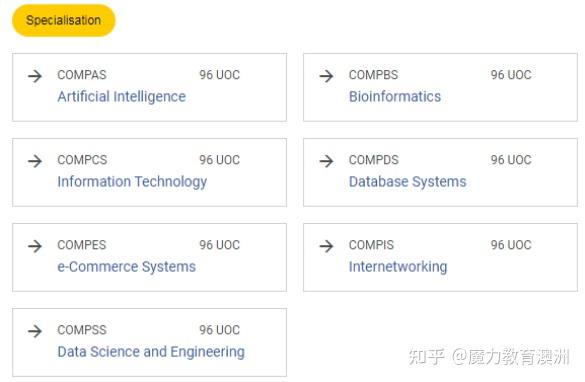
Task: Open the Artificial Intelligence specialisation link
Action: (122, 97)
